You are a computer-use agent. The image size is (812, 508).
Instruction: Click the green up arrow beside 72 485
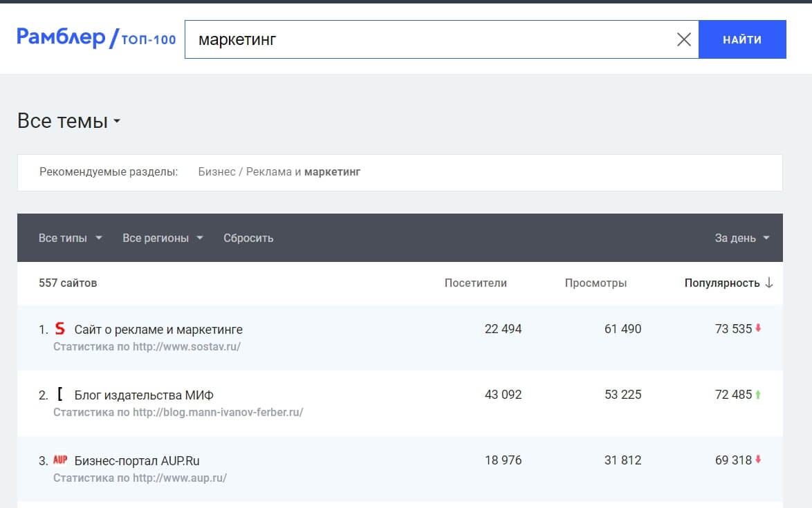pos(757,395)
